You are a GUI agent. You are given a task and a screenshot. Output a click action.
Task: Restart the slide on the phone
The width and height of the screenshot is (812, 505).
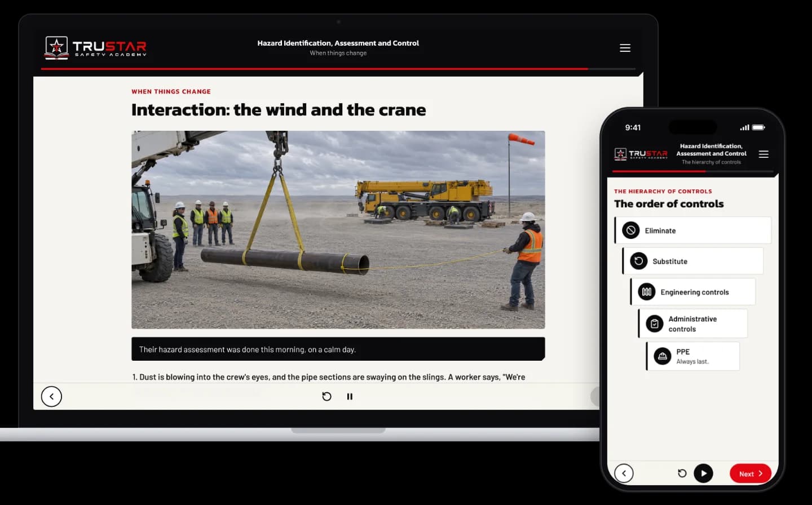pyautogui.click(x=682, y=473)
